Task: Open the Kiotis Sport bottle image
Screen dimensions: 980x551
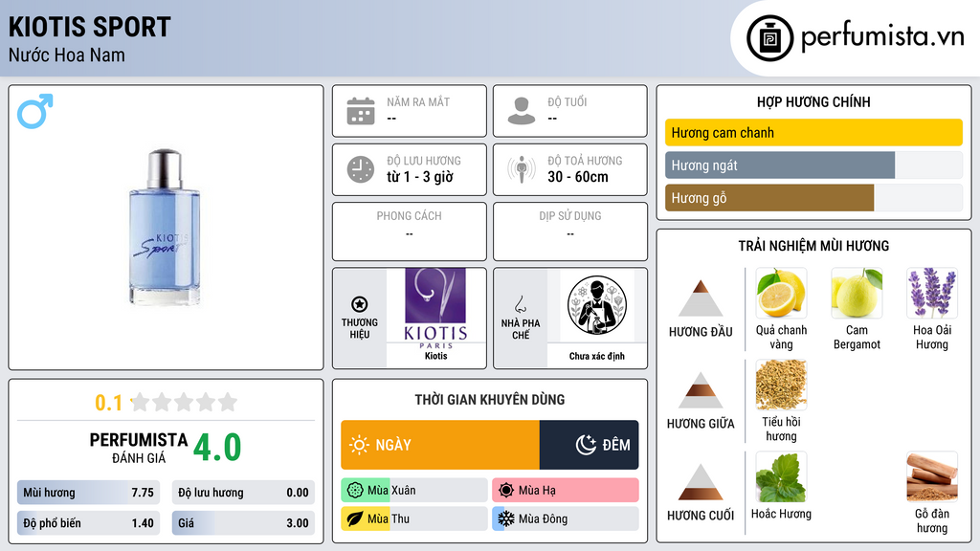Action: pos(165,227)
